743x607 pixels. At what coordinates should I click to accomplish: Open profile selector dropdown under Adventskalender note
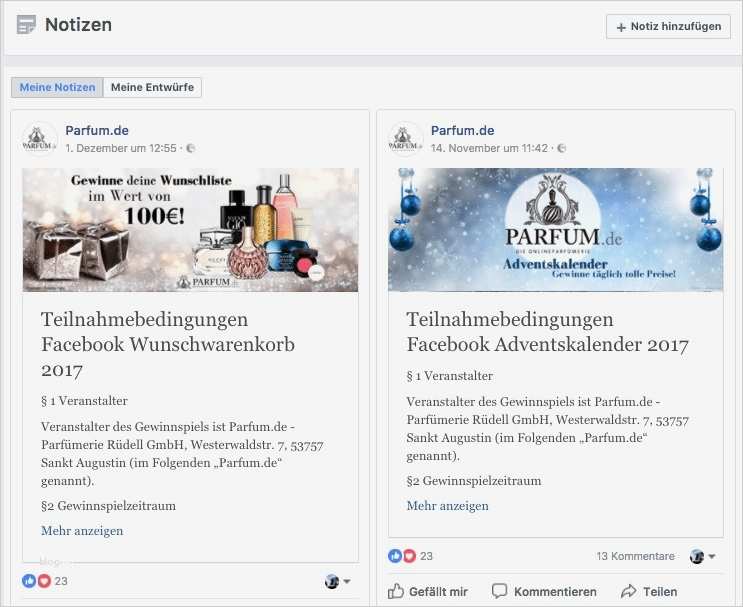tap(702, 556)
